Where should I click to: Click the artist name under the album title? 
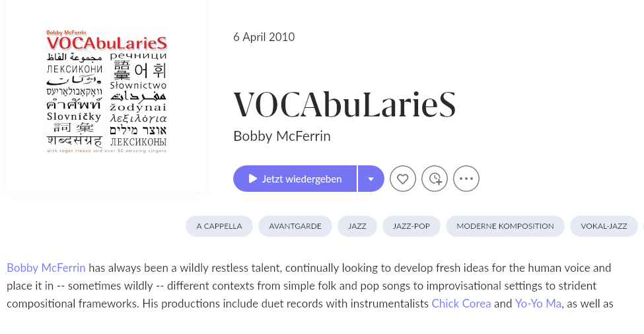coord(282,136)
